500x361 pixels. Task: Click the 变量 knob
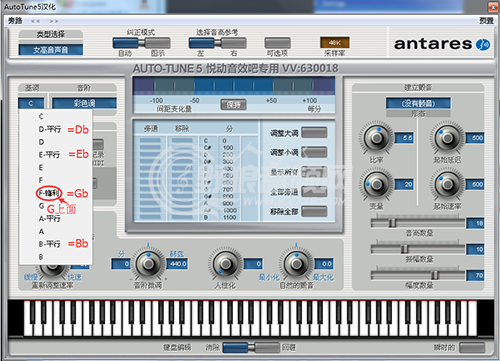[x=377, y=184]
